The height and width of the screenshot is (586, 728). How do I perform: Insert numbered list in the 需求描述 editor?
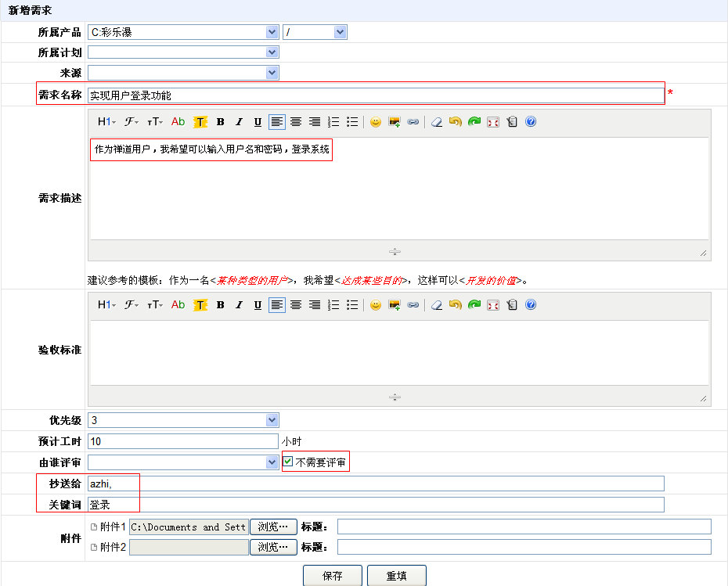tap(333, 122)
